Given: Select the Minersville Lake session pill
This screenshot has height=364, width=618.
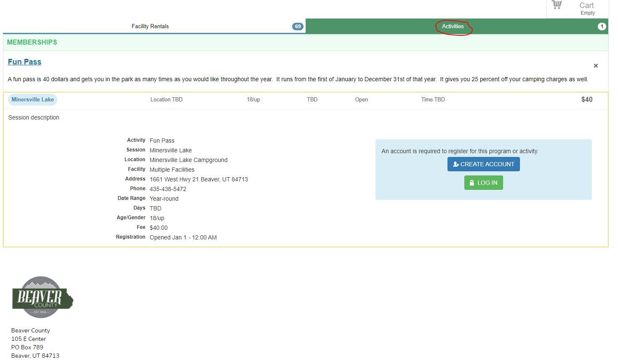Looking at the screenshot, I should (32, 100).
